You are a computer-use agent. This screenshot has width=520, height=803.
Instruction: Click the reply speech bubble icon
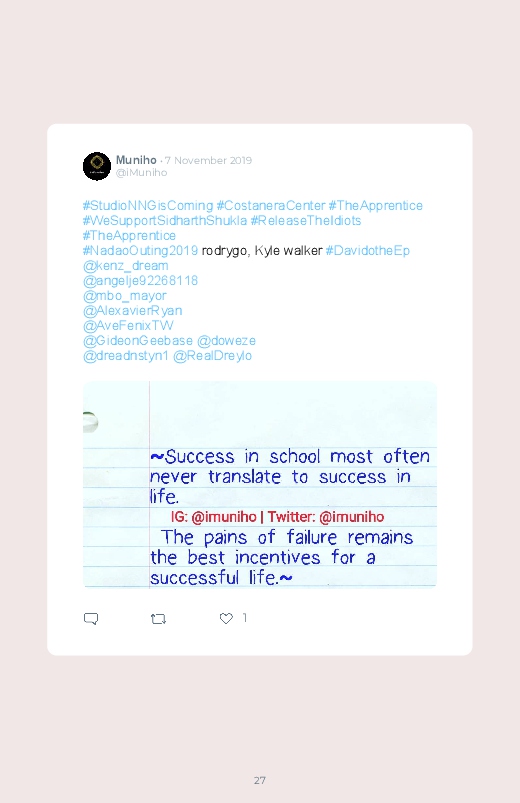point(91,619)
